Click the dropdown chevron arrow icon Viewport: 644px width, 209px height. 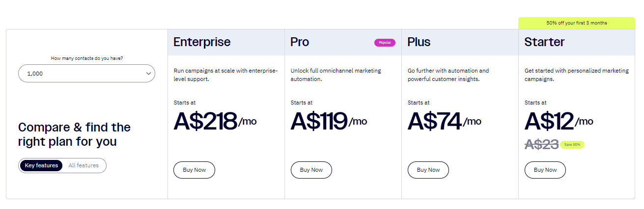click(x=149, y=74)
